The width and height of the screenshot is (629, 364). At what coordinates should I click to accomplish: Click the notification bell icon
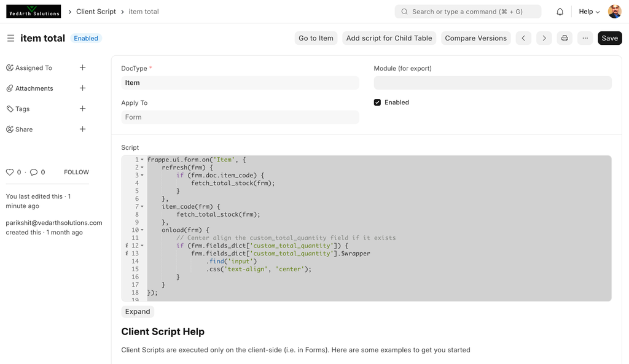tap(560, 12)
